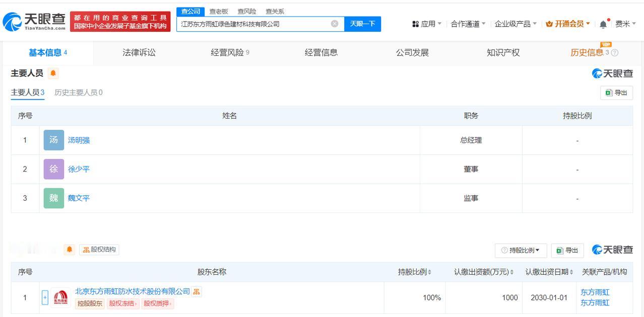
Task: Click the 天眼一下 search button
Action: 362,24
